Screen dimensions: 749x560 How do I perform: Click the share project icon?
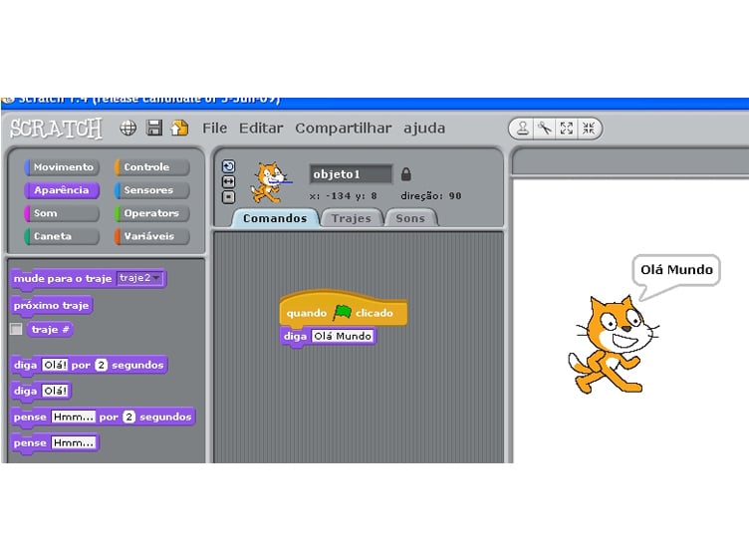pos(179,129)
